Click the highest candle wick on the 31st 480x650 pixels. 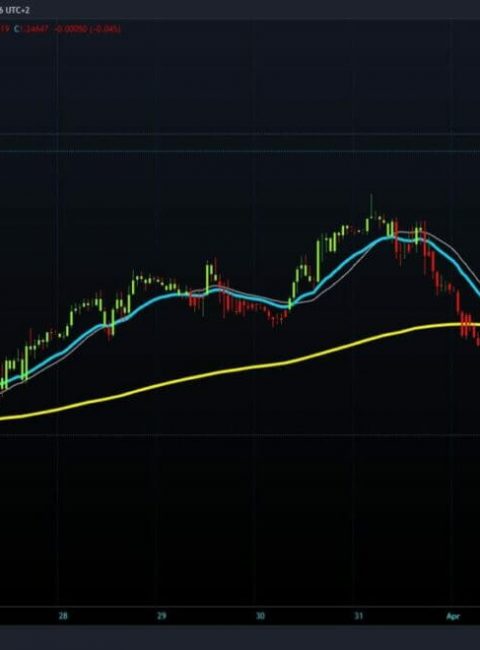[371, 203]
